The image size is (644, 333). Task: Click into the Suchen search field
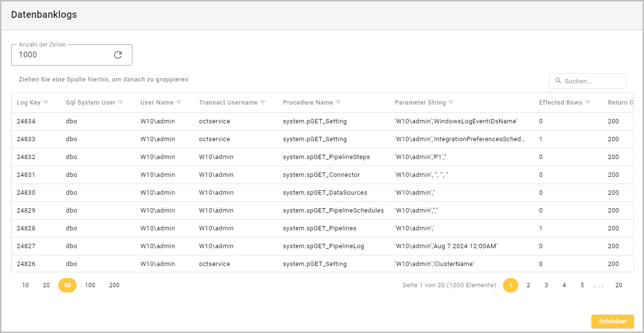pos(593,81)
